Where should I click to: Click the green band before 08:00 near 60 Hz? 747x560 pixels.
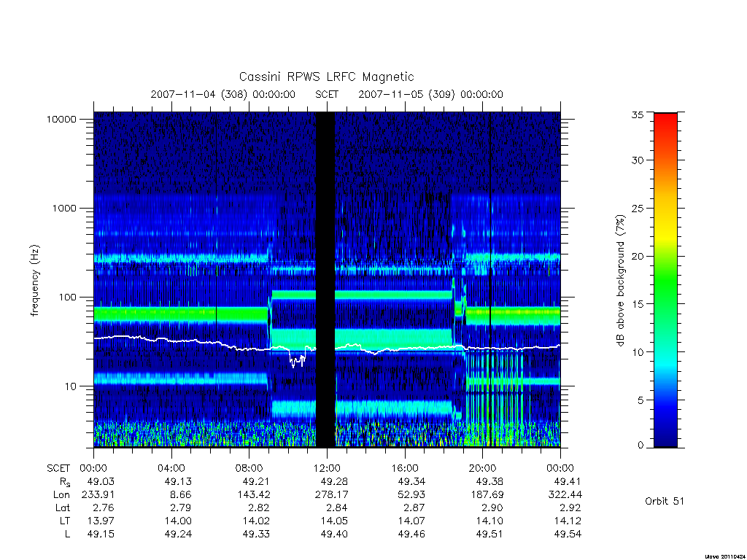point(181,314)
